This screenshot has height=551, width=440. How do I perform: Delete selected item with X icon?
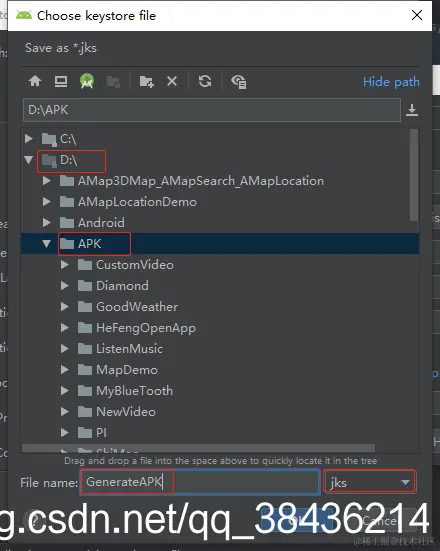click(172, 82)
